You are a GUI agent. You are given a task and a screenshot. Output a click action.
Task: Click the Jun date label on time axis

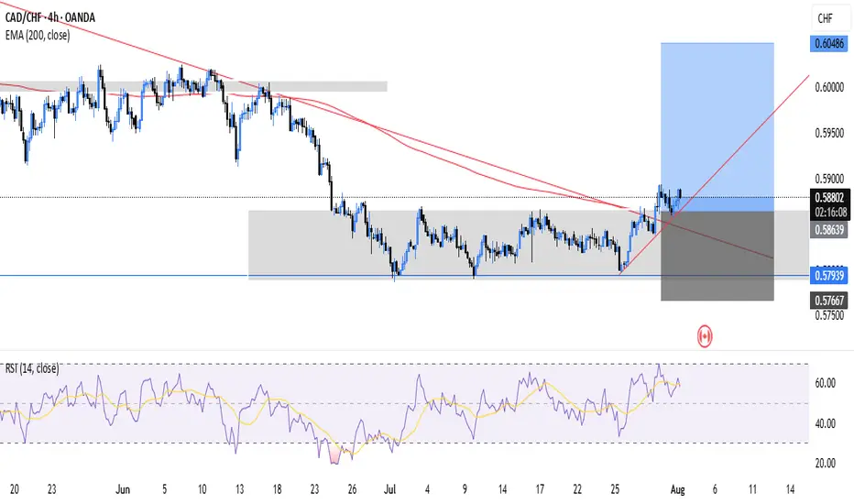coord(123,489)
